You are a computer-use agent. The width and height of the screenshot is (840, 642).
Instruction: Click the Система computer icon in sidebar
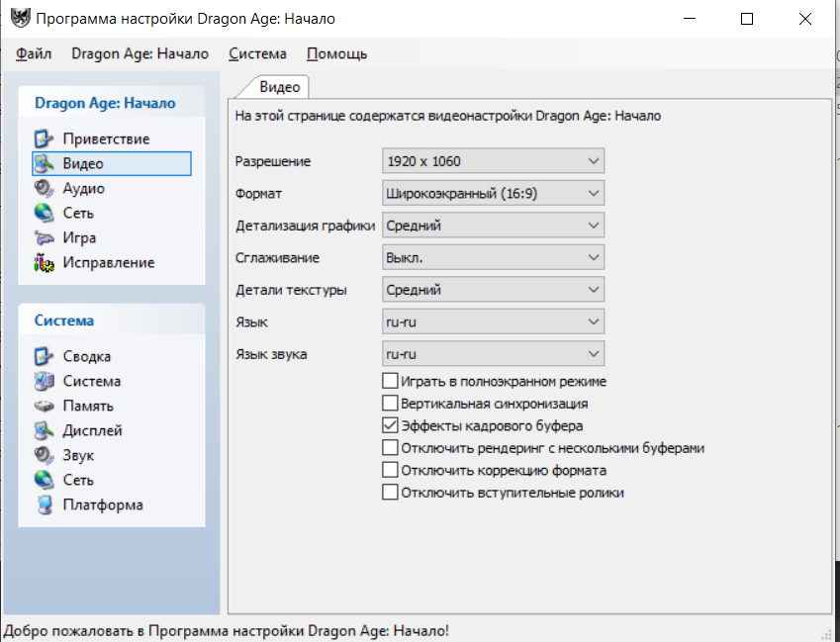click(44, 381)
